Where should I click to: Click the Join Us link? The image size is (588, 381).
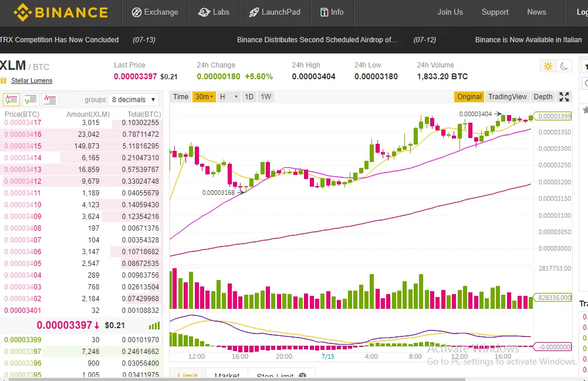tap(450, 12)
